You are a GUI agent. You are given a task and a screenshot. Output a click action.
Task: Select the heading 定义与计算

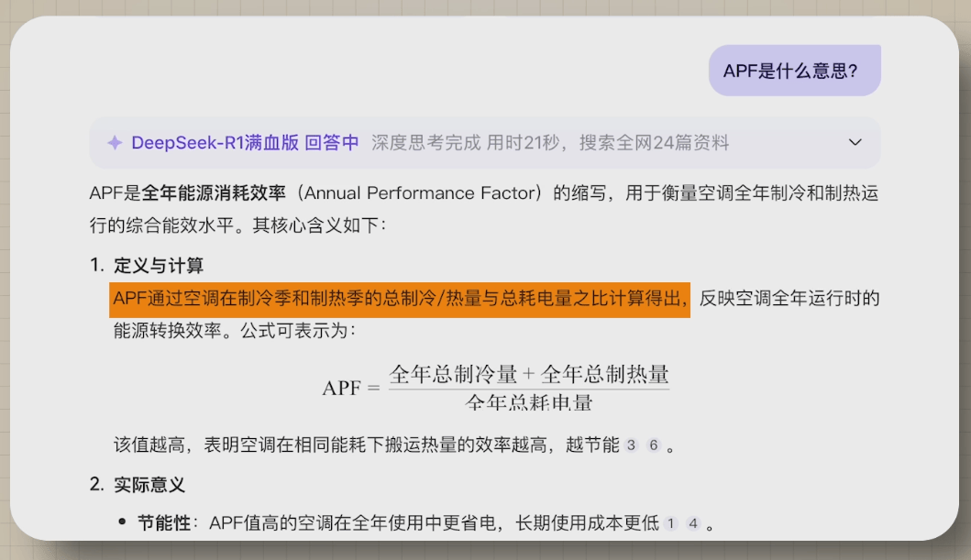tap(159, 266)
